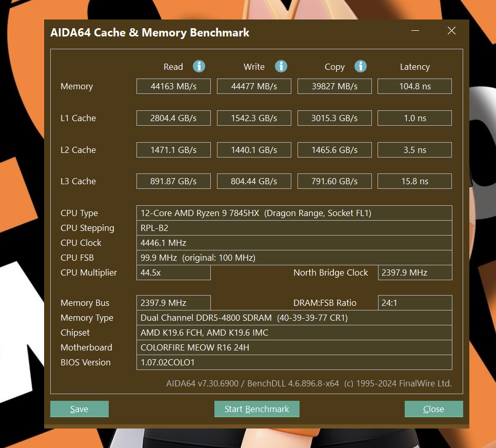Select Memory latency 104.8 ns
The image size is (496, 448).
(x=415, y=86)
